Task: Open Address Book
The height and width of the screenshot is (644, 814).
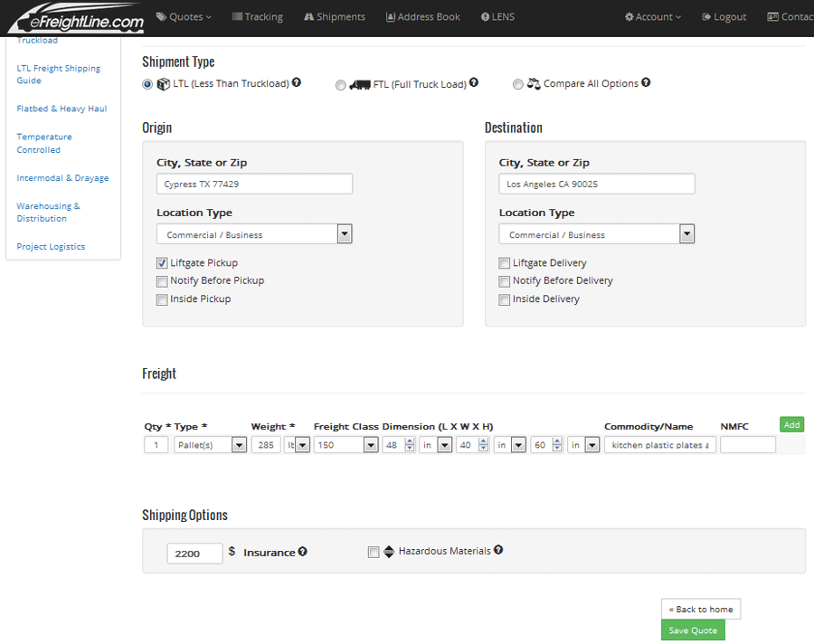Action: pos(423,16)
